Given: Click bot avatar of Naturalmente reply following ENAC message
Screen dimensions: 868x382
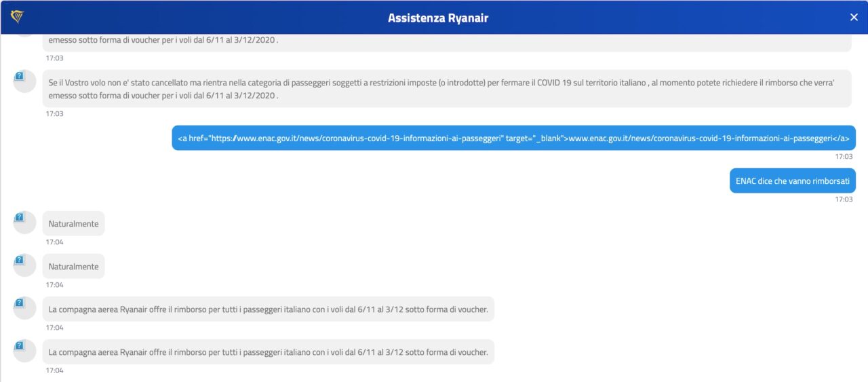Looking at the screenshot, I should pyautogui.click(x=24, y=222).
